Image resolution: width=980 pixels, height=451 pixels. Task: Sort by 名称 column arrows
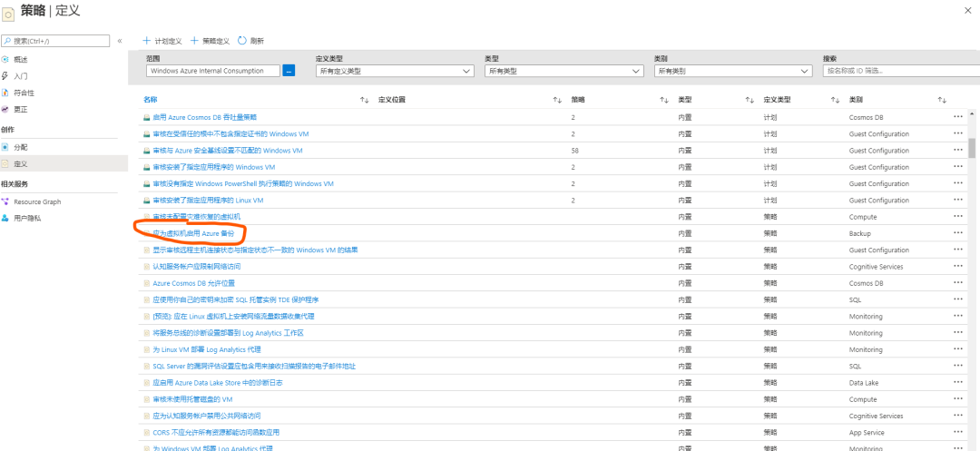365,100
